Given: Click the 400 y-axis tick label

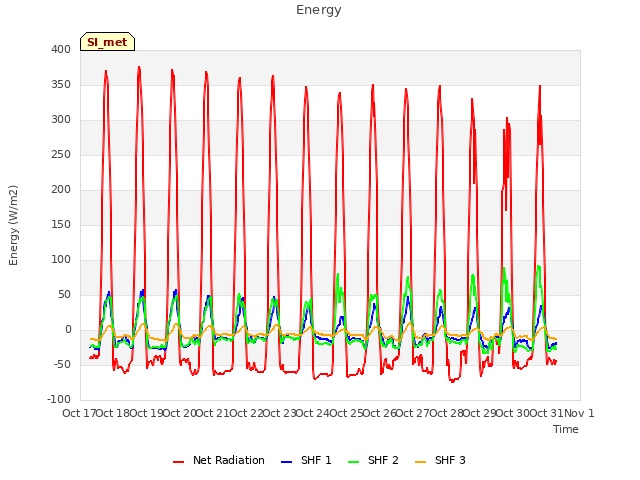Looking at the screenshot, I should pyautogui.click(x=61, y=49).
